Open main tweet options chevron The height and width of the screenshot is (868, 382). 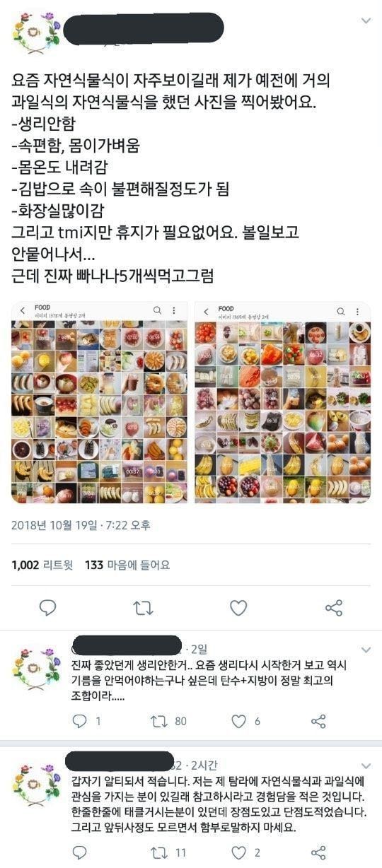click(x=366, y=20)
